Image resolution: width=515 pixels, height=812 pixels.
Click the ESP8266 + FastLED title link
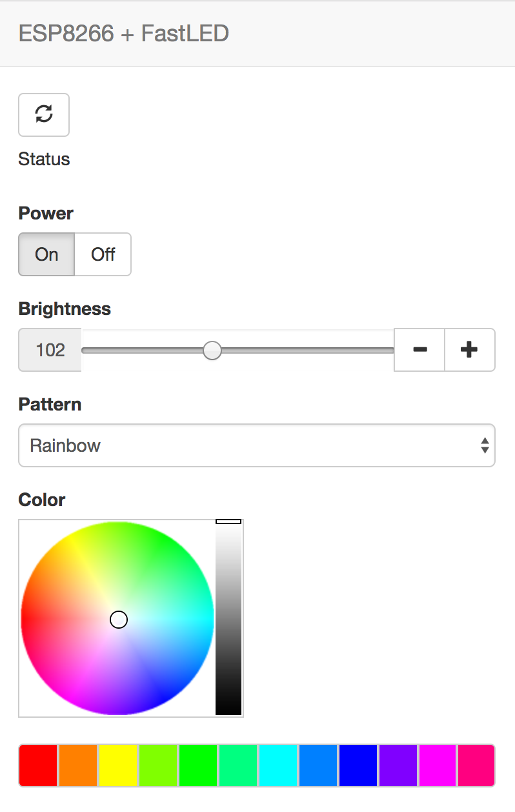pyautogui.click(x=124, y=33)
